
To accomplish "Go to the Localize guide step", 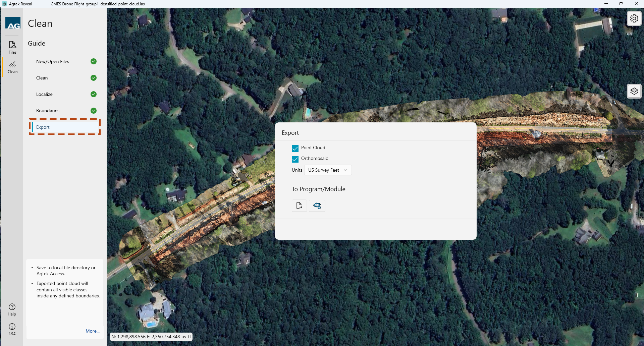I will tap(44, 94).
